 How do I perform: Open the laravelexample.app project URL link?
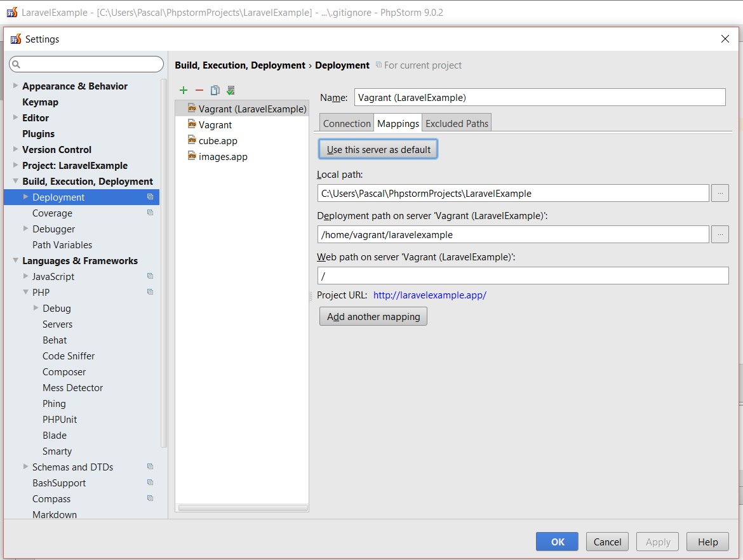pyautogui.click(x=430, y=295)
